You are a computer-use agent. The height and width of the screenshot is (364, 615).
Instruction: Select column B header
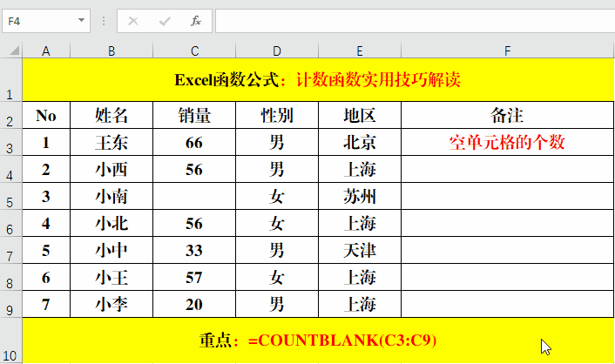(112, 51)
